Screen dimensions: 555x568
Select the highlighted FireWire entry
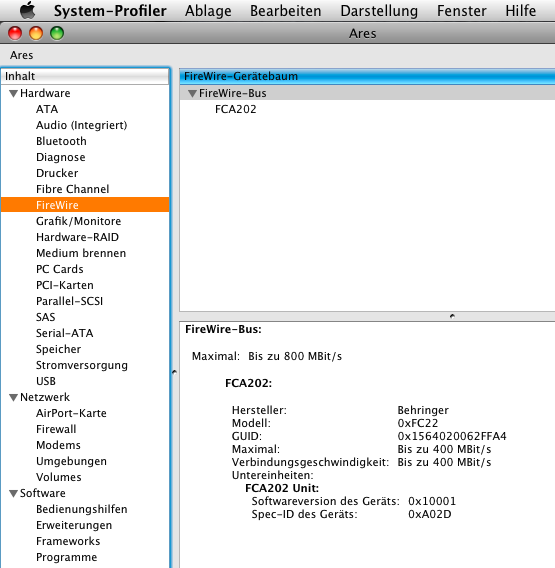pyautogui.click(x=85, y=205)
